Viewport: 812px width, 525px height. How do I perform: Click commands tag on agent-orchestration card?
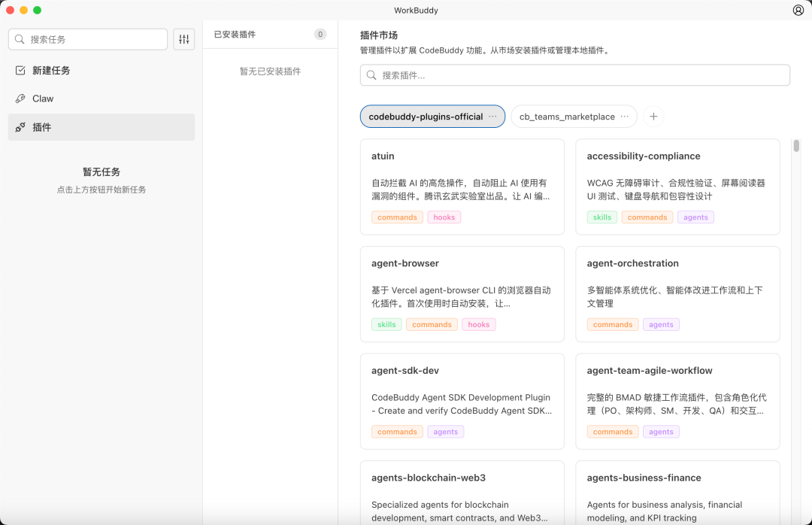(x=613, y=324)
